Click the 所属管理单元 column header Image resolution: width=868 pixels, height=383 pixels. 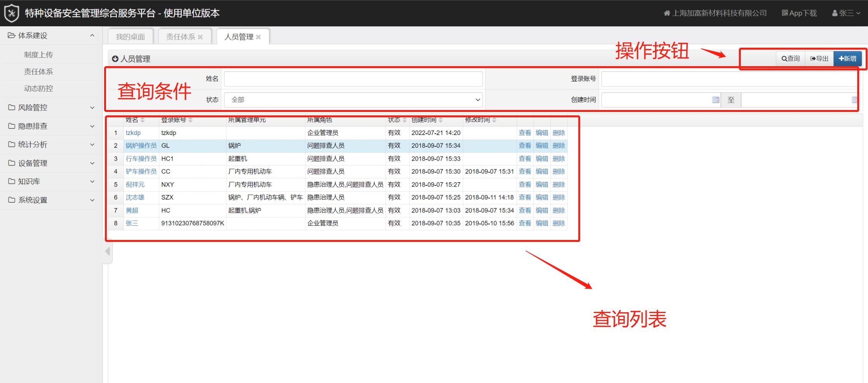pos(247,120)
